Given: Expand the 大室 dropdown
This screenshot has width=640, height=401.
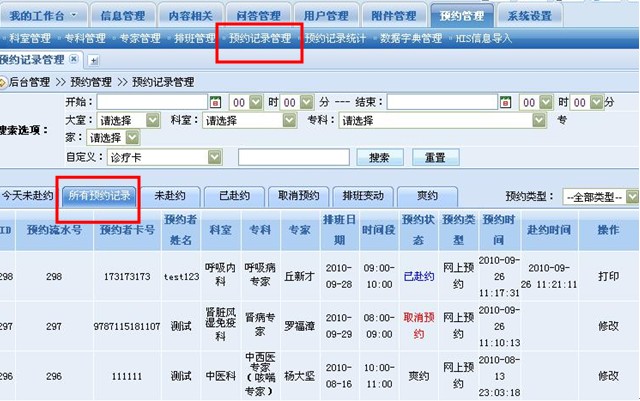Looking at the screenshot, I should (152, 120).
